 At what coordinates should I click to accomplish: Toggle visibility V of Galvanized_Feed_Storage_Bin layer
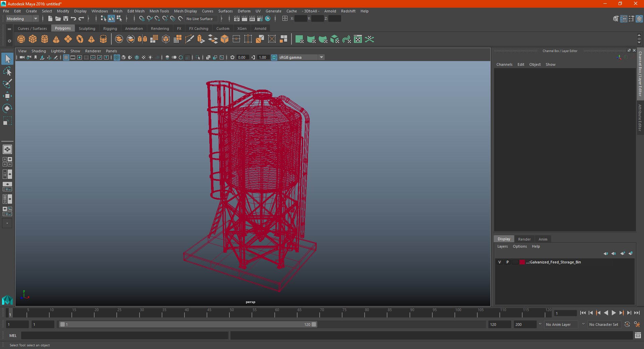(499, 262)
